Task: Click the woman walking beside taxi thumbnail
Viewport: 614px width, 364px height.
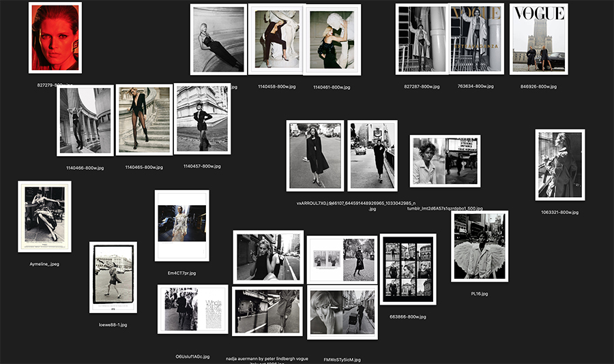Action: pyautogui.click(x=372, y=156)
